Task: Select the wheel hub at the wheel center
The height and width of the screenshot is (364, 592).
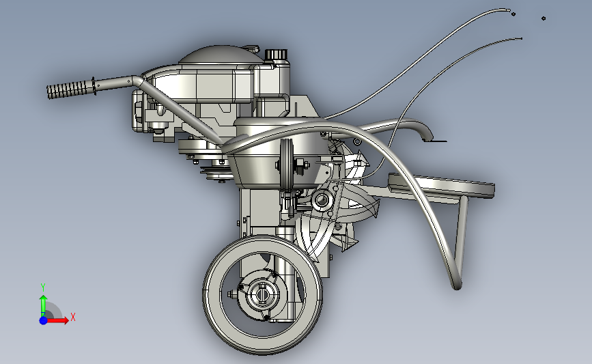Action: tap(262, 295)
